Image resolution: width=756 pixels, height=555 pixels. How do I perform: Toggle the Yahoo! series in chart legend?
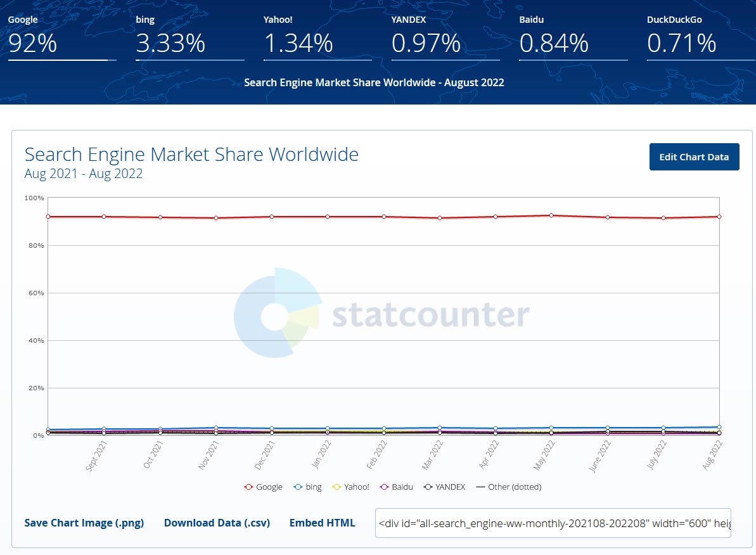[351, 487]
